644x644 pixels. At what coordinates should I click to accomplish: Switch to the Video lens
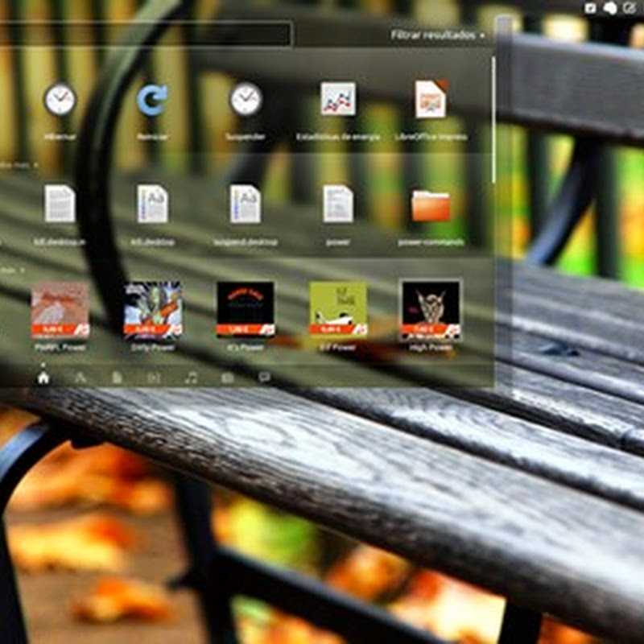(x=154, y=378)
